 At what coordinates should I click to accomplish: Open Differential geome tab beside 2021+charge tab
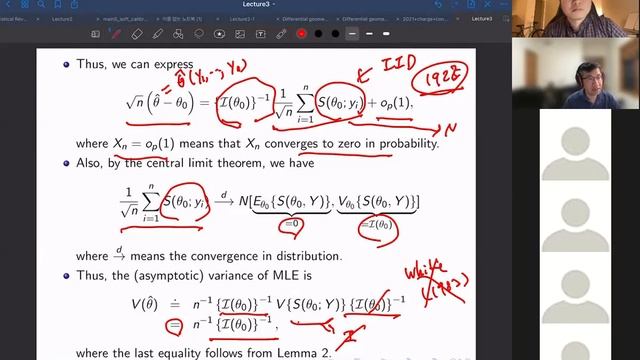point(364,19)
